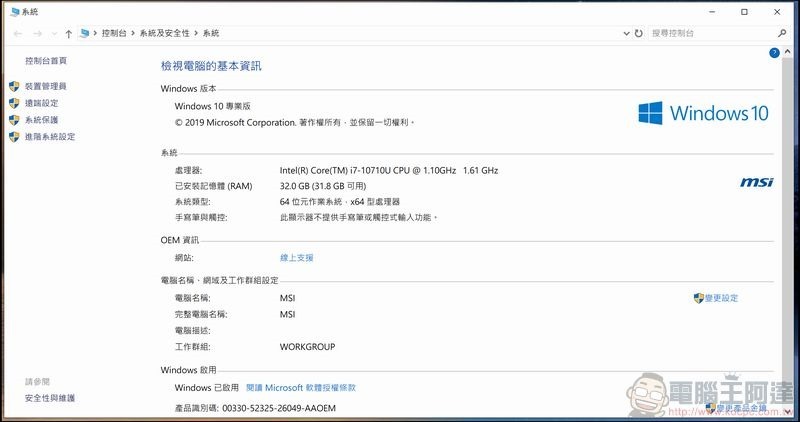The width and height of the screenshot is (800, 422).
Task: Select the WORKGROUP value
Action: pyautogui.click(x=307, y=346)
